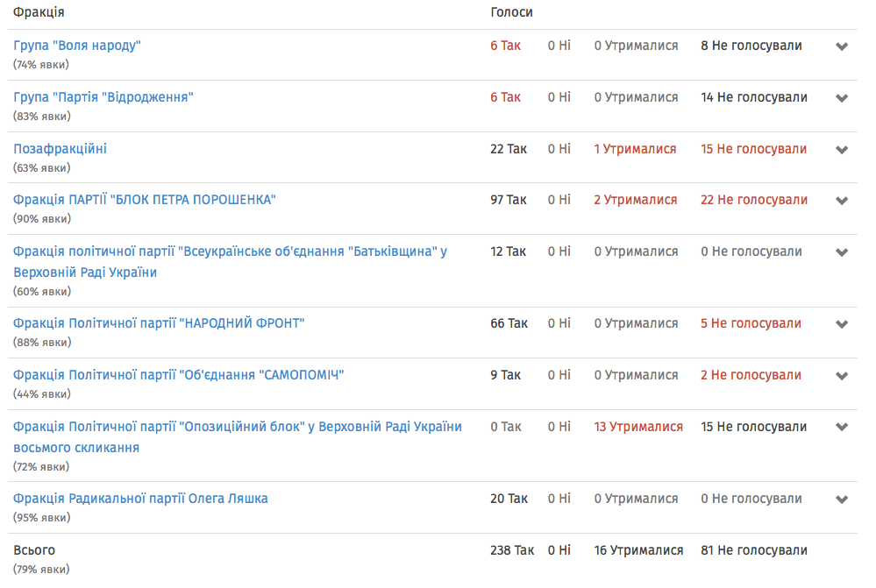Open the Батьківщина faction link

coord(230,251)
